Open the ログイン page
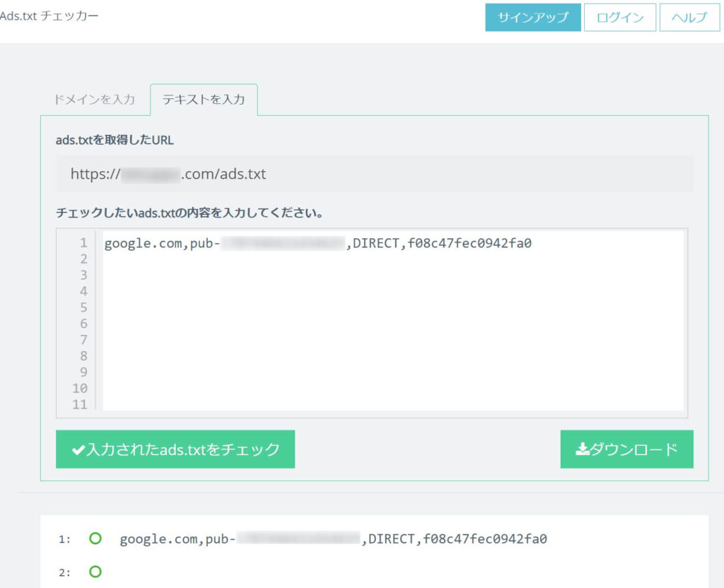This screenshot has width=724, height=588. tap(619, 18)
